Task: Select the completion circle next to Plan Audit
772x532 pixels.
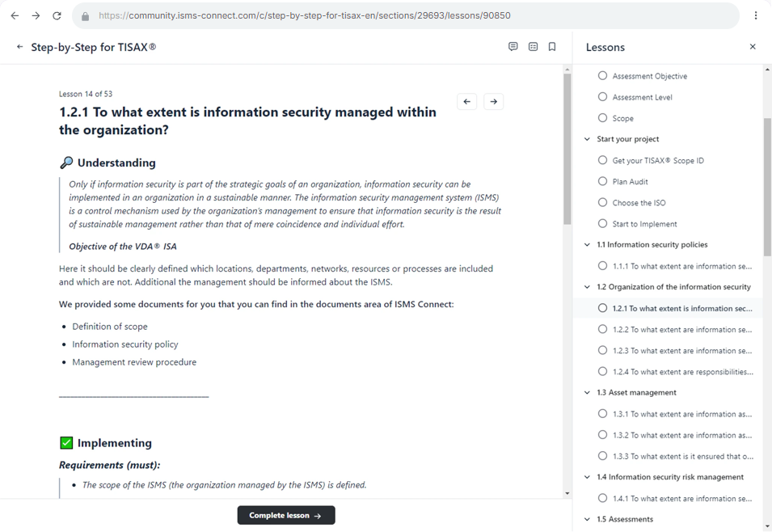Action: (x=602, y=181)
